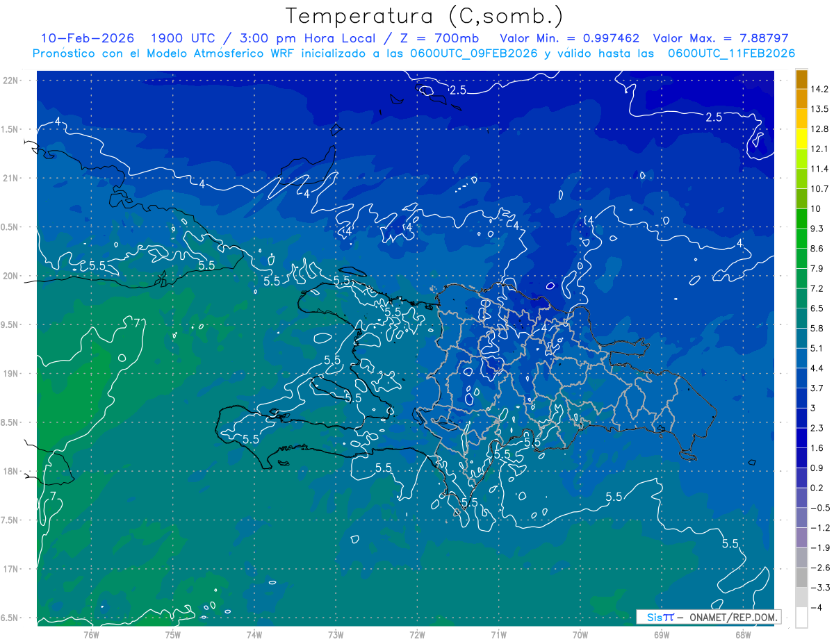Click the 'Valor Min. = 0.997462' readout
Viewport: 834px width, 644px height.
click(x=570, y=38)
